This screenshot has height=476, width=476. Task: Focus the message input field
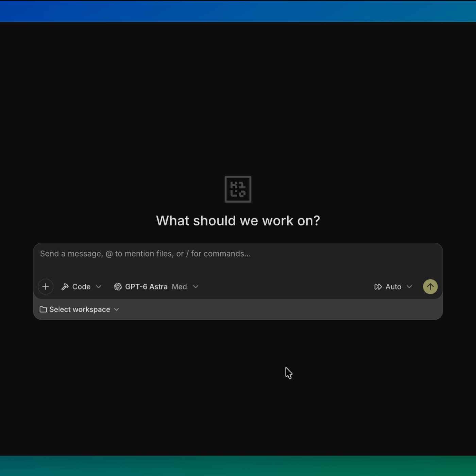pyautogui.click(x=238, y=254)
